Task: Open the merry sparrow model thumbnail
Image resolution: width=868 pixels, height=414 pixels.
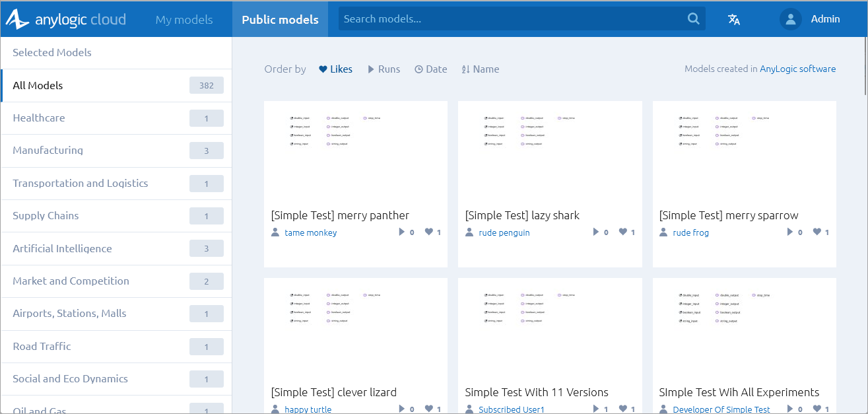Action: pyautogui.click(x=745, y=152)
